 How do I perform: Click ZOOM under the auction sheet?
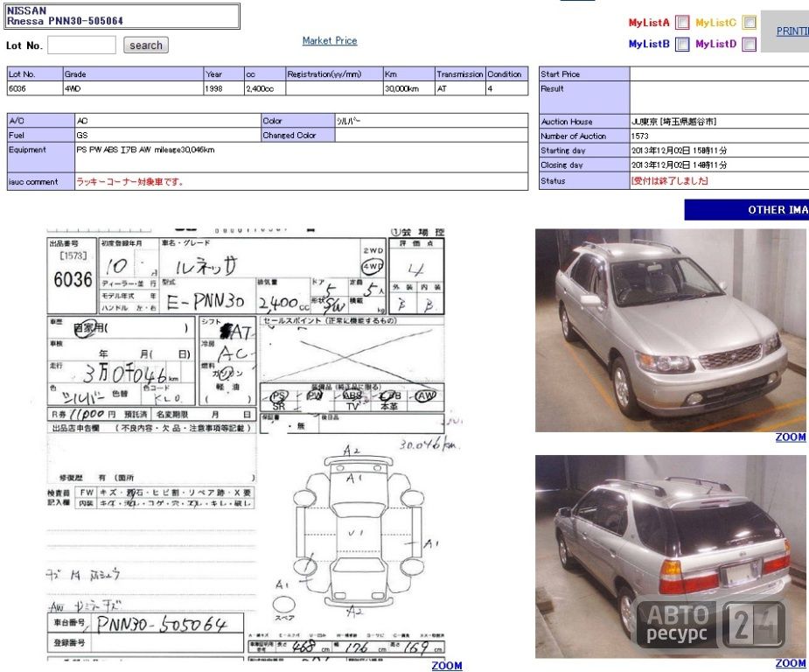coord(447,665)
